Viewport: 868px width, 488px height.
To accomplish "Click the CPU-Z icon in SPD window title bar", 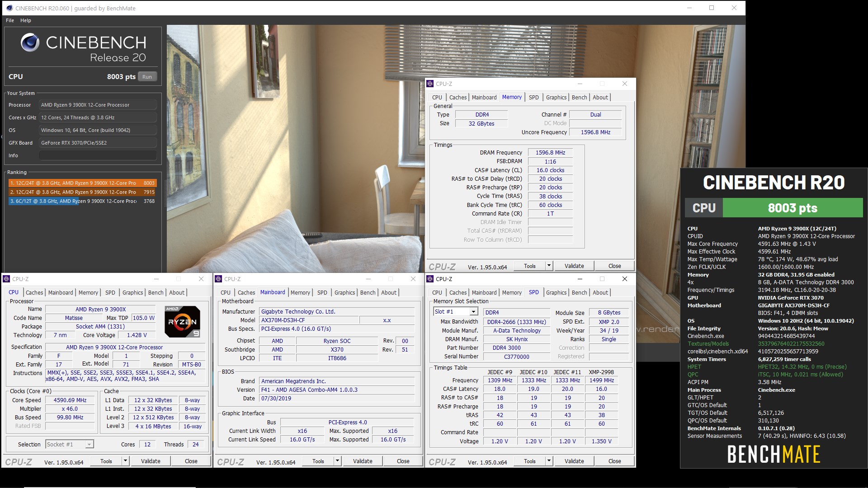I will pos(430,279).
